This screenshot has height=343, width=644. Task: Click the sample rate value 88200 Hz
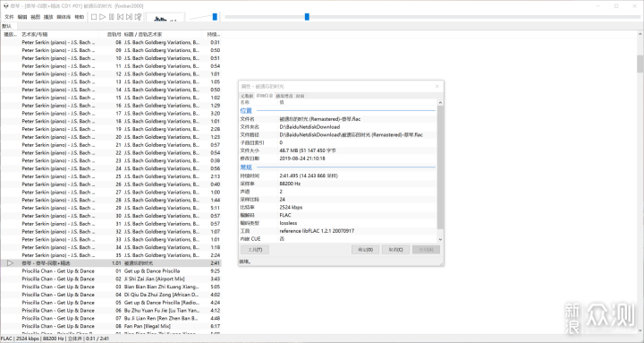pyautogui.click(x=290, y=184)
